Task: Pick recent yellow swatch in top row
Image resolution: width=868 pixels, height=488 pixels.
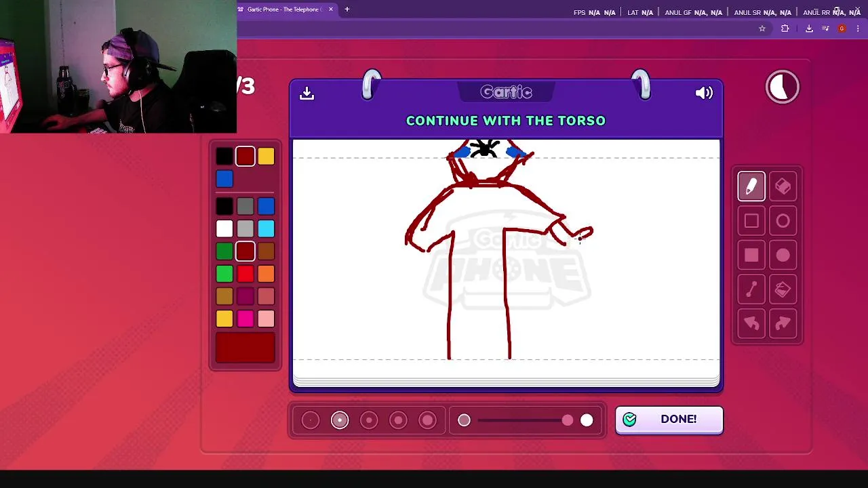Action: point(266,157)
